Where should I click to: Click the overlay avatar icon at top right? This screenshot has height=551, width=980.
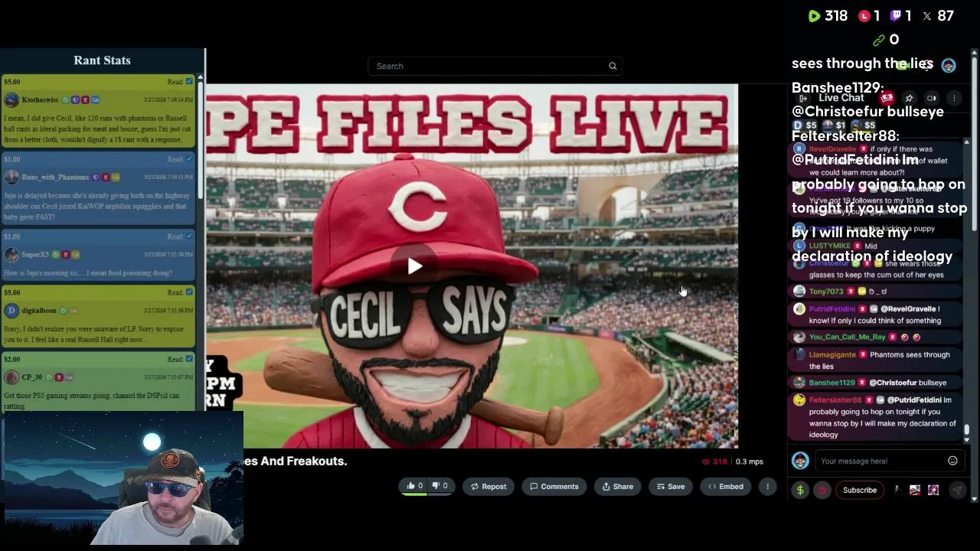pyautogui.click(x=949, y=66)
